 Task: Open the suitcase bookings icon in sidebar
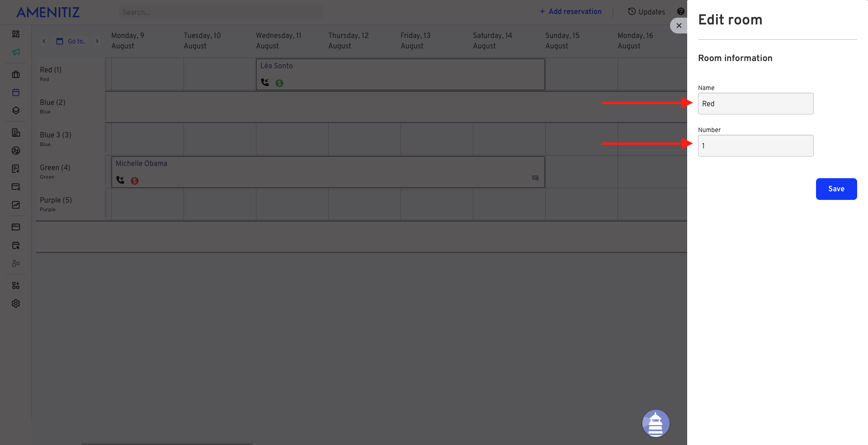pos(16,75)
